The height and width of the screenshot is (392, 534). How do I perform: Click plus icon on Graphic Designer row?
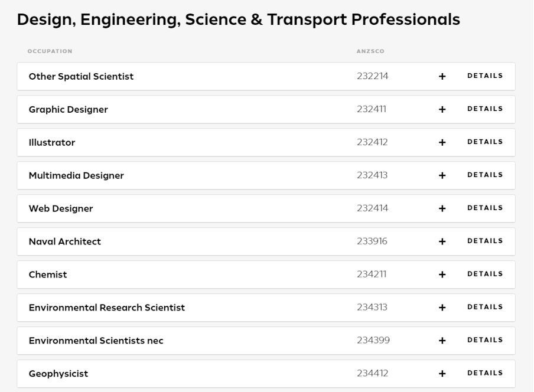tap(442, 110)
